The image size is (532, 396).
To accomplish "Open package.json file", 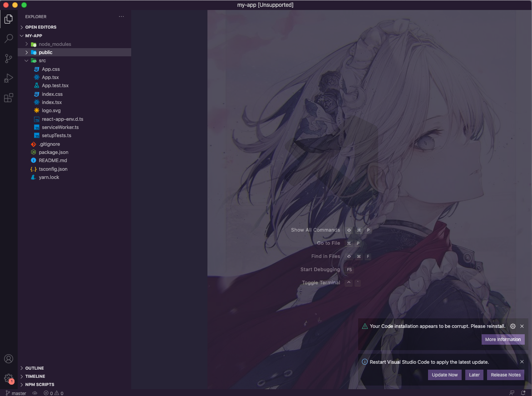I will coord(74,152).
